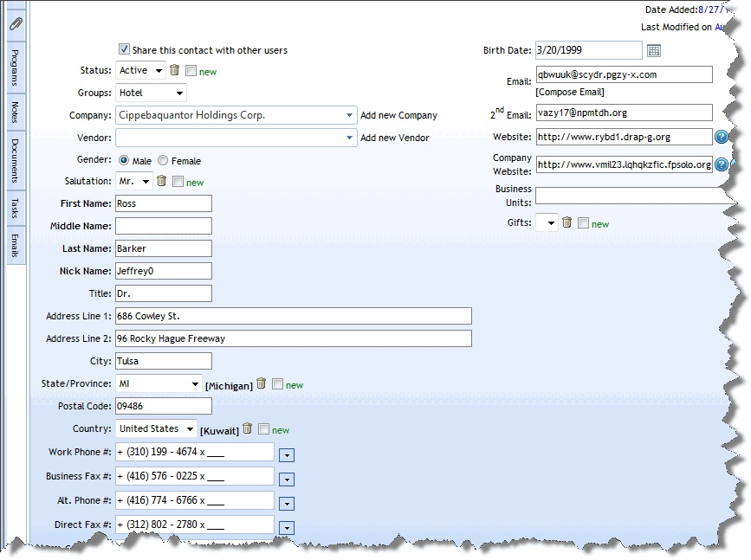Click into the Website URL field
The width and height of the screenshot is (751, 560).
click(x=624, y=137)
